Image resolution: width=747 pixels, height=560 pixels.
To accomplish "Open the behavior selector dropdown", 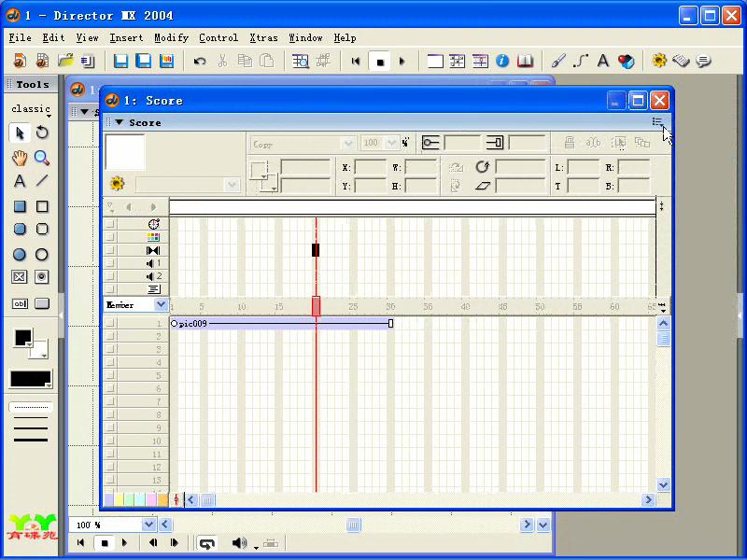I will 232,184.
